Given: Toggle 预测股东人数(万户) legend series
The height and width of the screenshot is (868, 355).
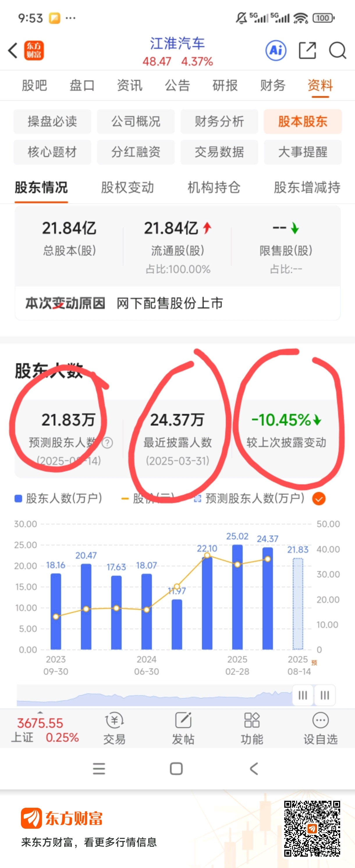Looking at the screenshot, I should 250,498.
